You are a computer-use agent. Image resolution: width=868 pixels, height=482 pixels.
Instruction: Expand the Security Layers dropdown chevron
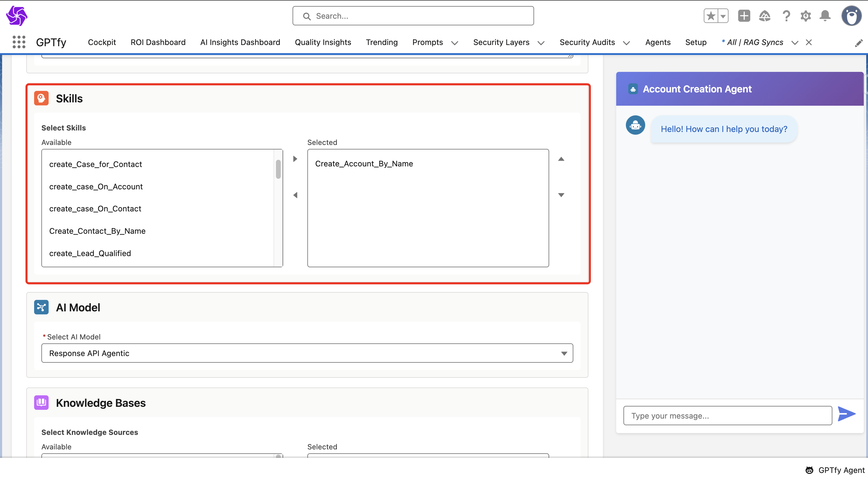pyautogui.click(x=541, y=43)
